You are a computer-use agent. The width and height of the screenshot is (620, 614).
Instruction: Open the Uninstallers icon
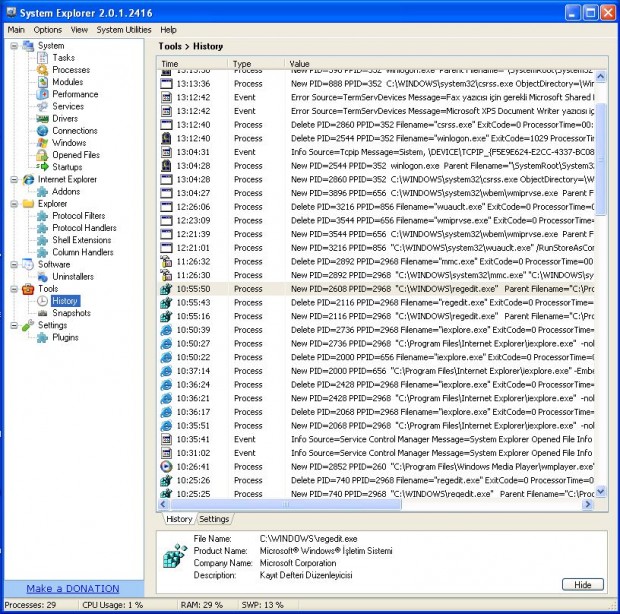tap(42, 277)
